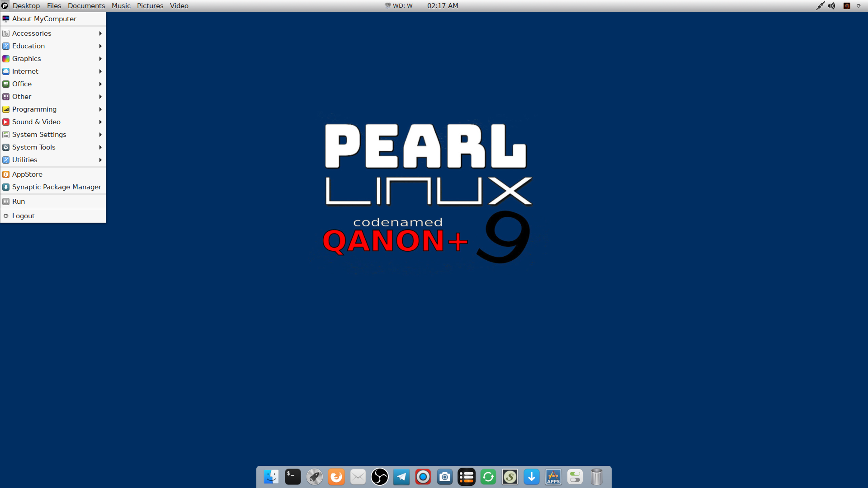Select Logout from the menu

pos(53,216)
